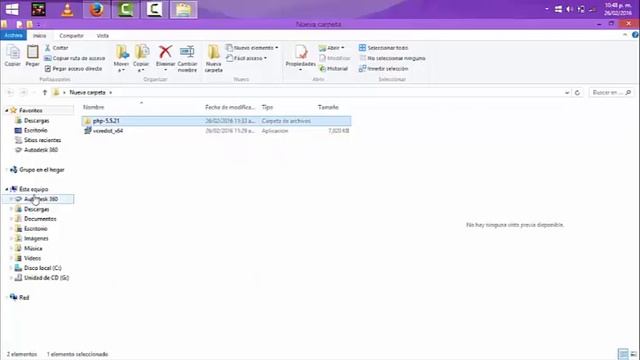Switch to details view icon in status bar

coord(623,353)
